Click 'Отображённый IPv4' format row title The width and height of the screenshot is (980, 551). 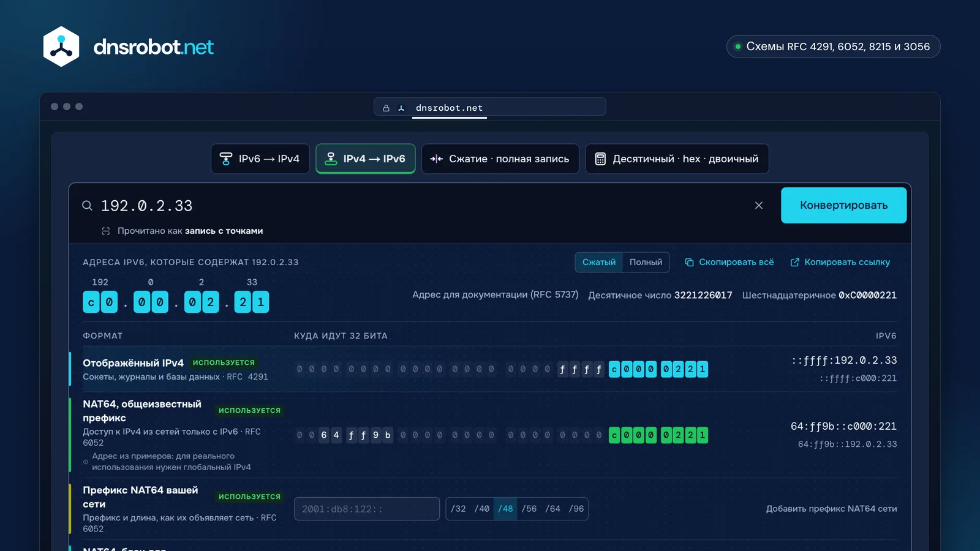[133, 363]
